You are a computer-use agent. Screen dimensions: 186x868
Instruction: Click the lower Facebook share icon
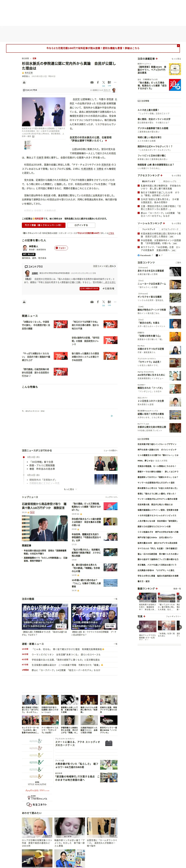pos(98,302)
